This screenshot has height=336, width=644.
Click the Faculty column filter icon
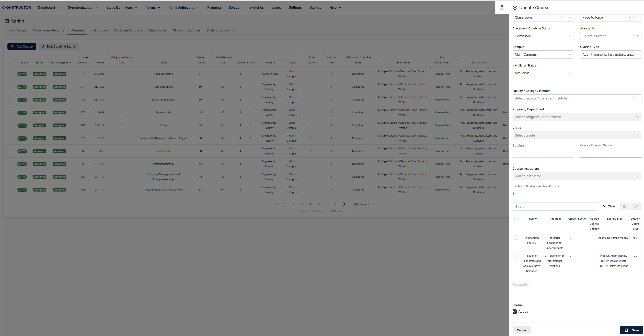click(259, 59)
